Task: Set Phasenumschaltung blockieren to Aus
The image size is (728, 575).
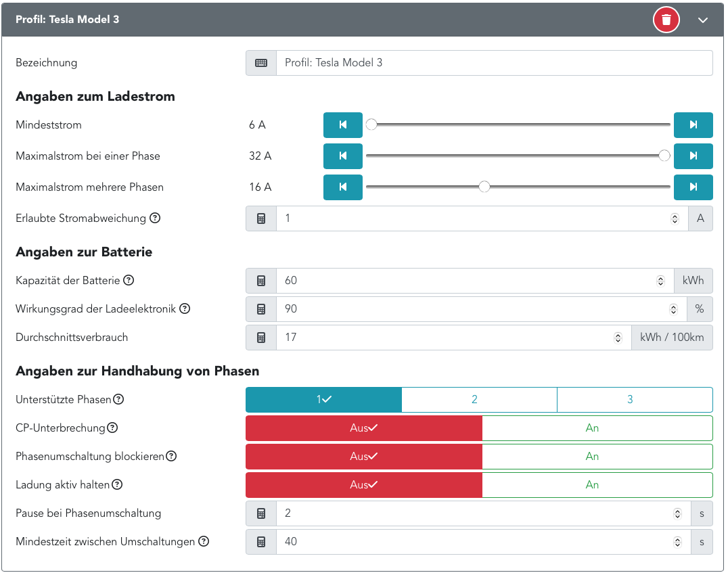Action: [364, 456]
